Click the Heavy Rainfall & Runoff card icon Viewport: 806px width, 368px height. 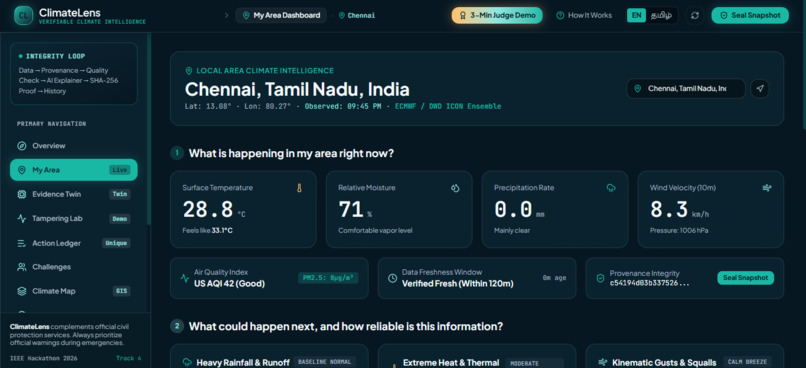(x=187, y=362)
